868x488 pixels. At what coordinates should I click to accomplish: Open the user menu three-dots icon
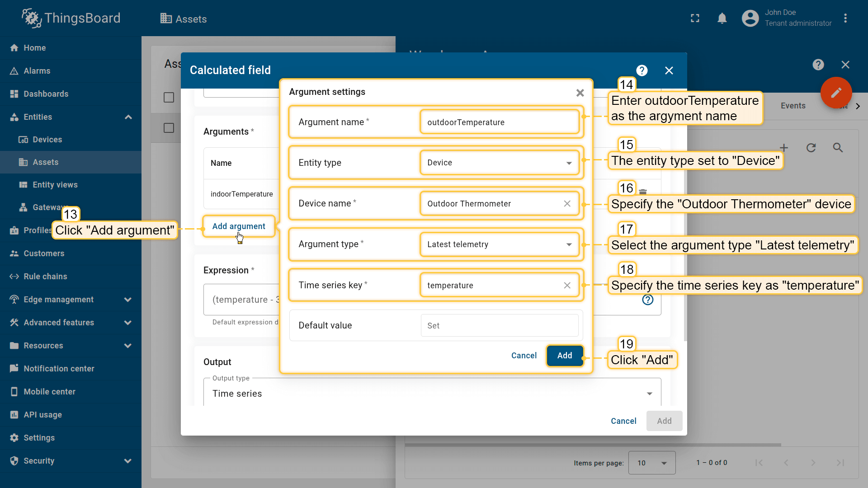pos(845,19)
